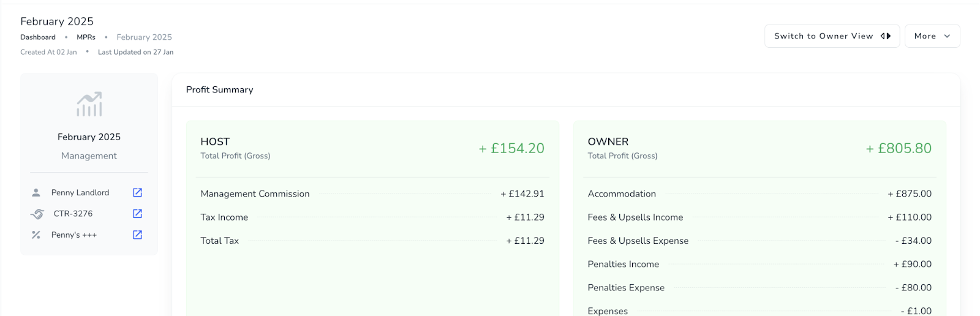Click the chevron arrow on More button
This screenshot has height=316, width=980.
[947, 36]
